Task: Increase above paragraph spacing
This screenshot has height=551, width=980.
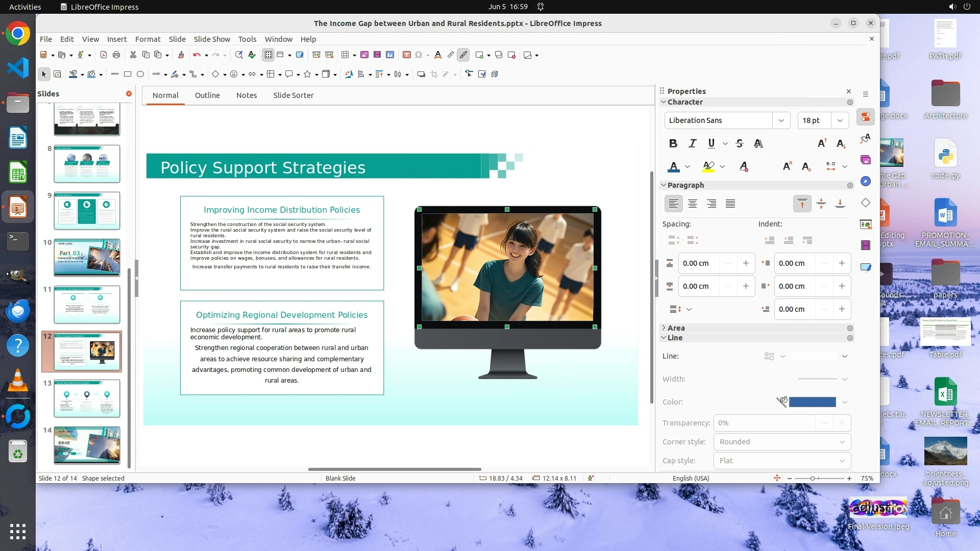Action: coord(746,263)
